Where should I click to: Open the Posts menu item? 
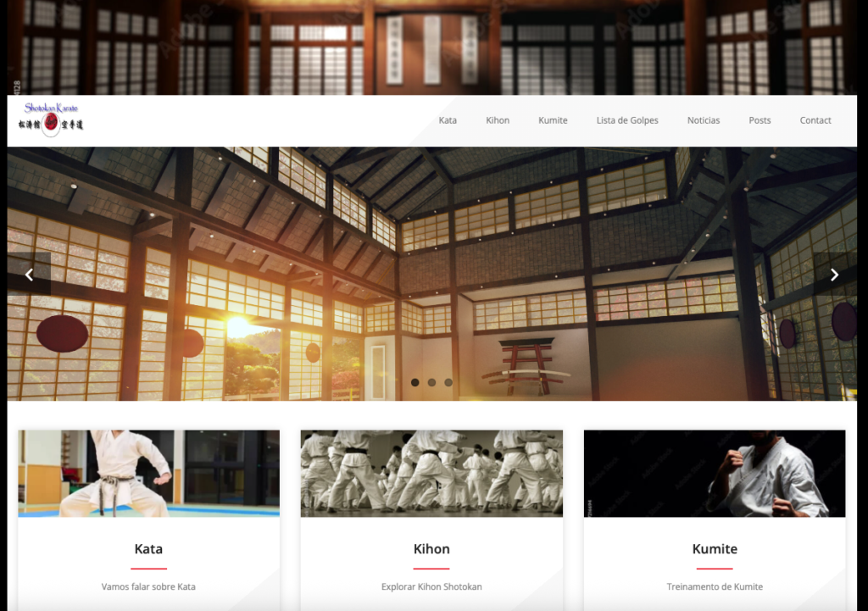click(759, 120)
